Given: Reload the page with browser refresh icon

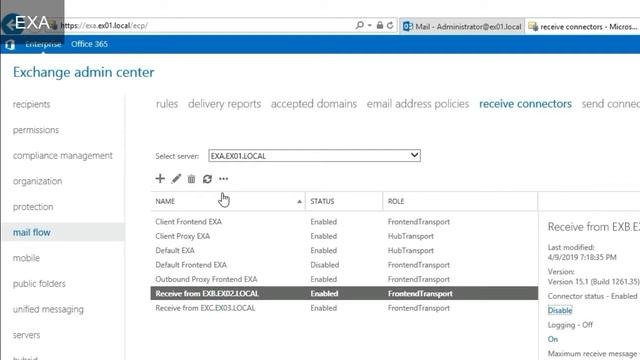Looking at the screenshot, I should [x=390, y=25].
